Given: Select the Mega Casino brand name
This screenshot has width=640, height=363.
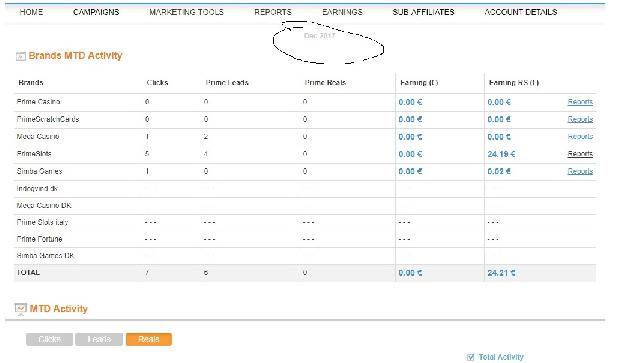Looking at the screenshot, I should pyautogui.click(x=38, y=136).
